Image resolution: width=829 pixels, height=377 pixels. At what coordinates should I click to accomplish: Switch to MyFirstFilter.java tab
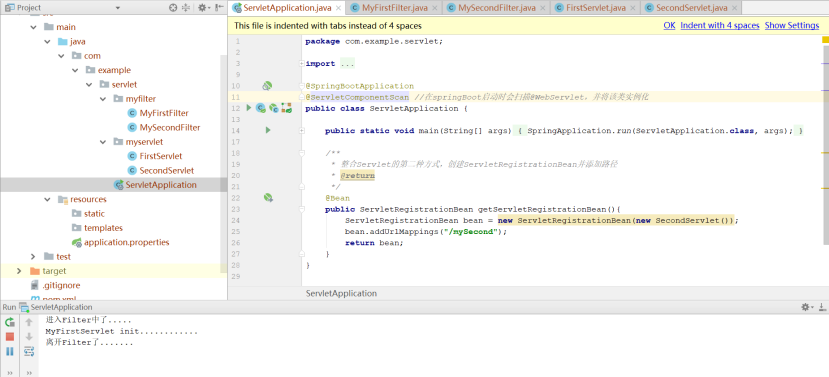click(x=394, y=8)
